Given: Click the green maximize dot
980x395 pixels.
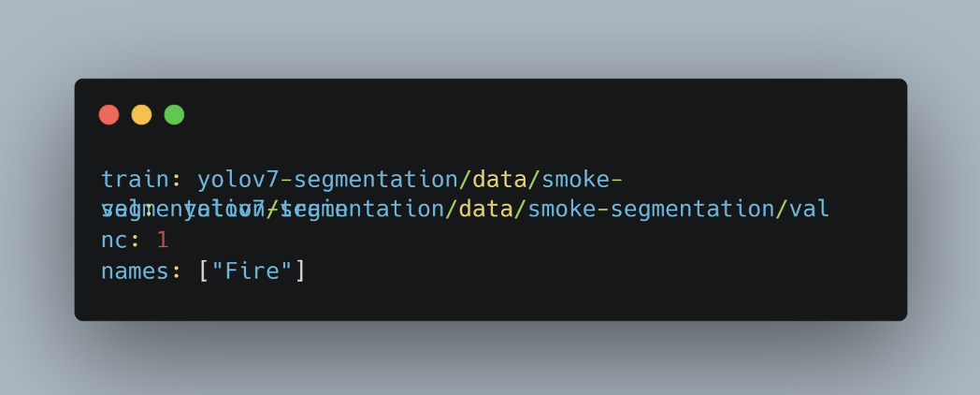Looking at the screenshot, I should pos(174,115).
